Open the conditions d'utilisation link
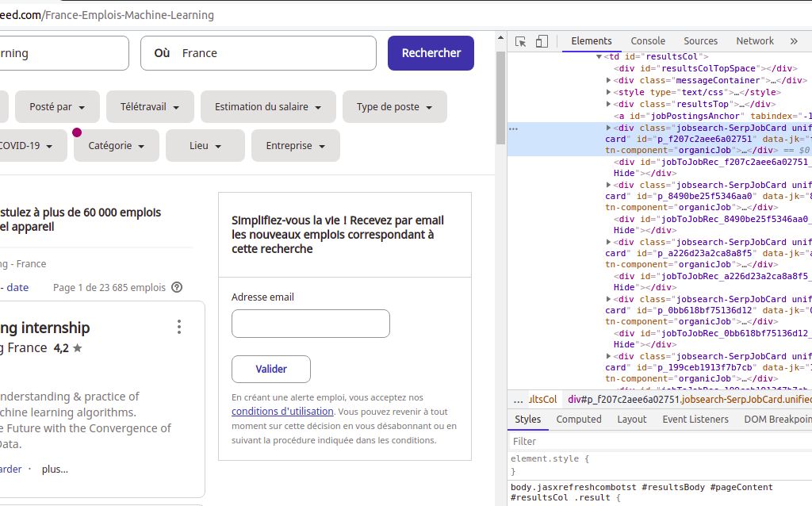 pos(282,412)
